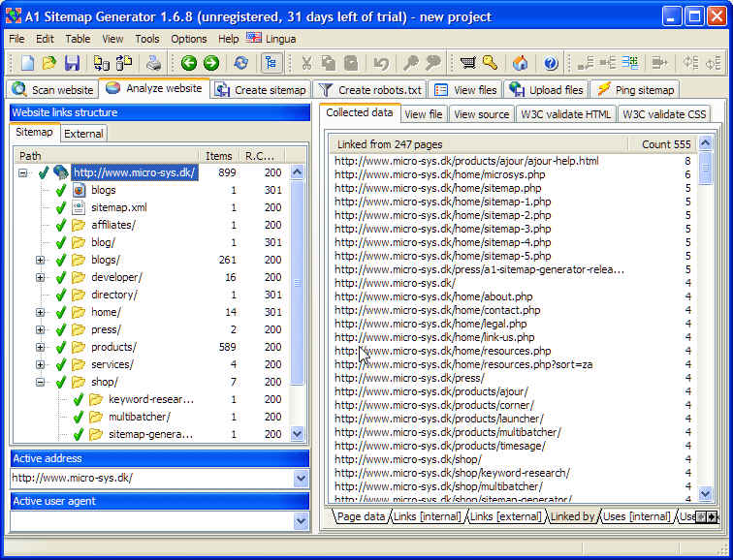Switch to External links tab
Screen dimensions: 733x560
[83, 134]
